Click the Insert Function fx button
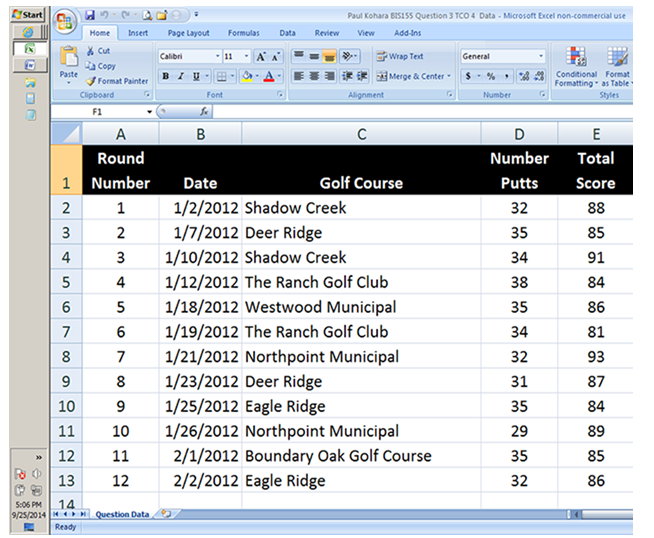 pos(204,111)
